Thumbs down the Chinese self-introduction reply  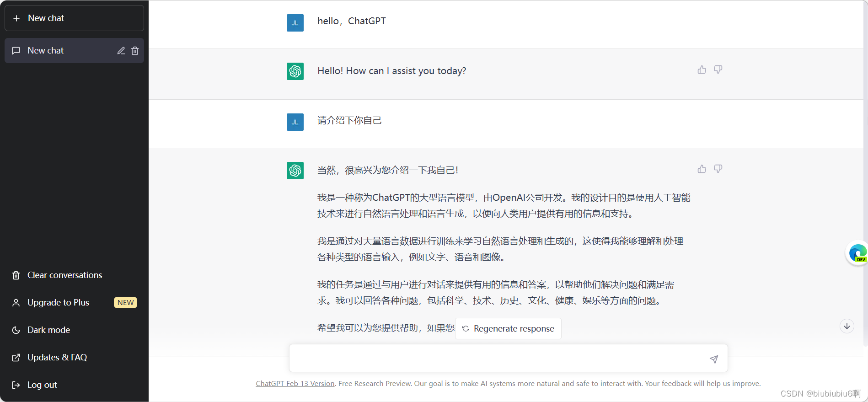[x=718, y=169]
